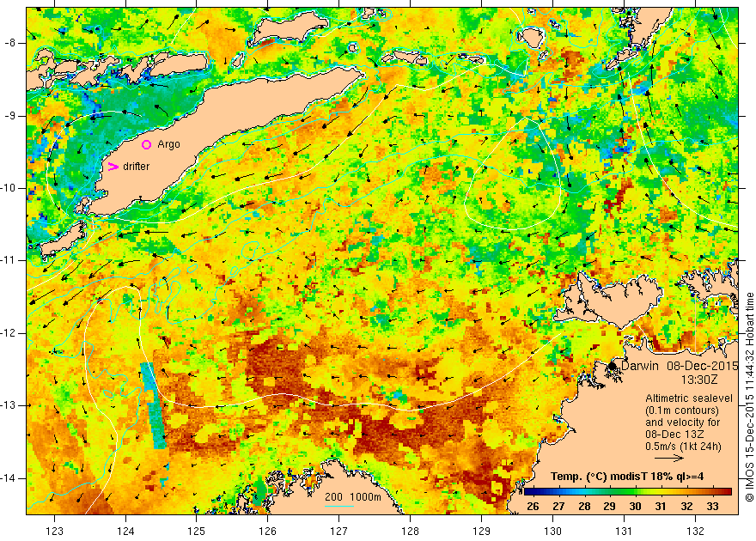This screenshot has width=756, height=541.
Task: Click longitude axis label 132
Action: pos(695,532)
